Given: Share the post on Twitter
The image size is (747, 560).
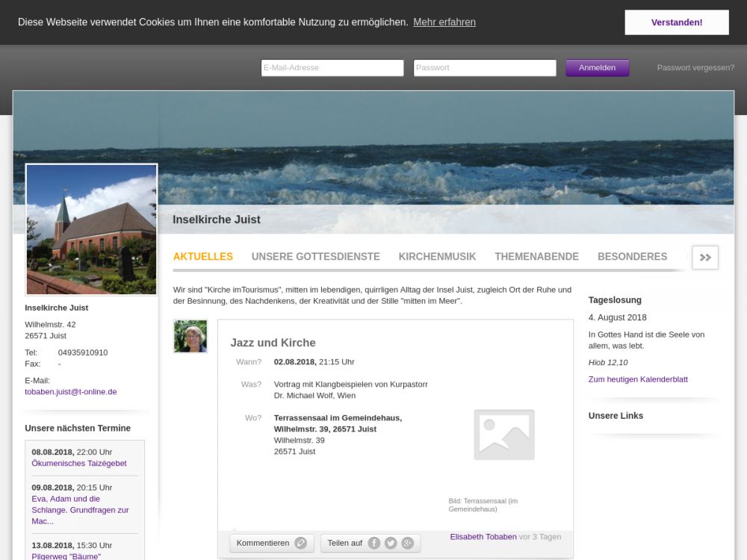Looking at the screenshot, I should pos(391,543).
